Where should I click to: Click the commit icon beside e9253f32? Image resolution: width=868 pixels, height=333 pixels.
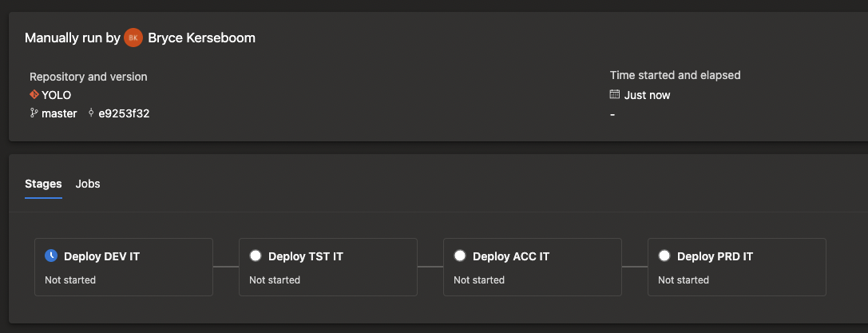click(x=92, y=113)
